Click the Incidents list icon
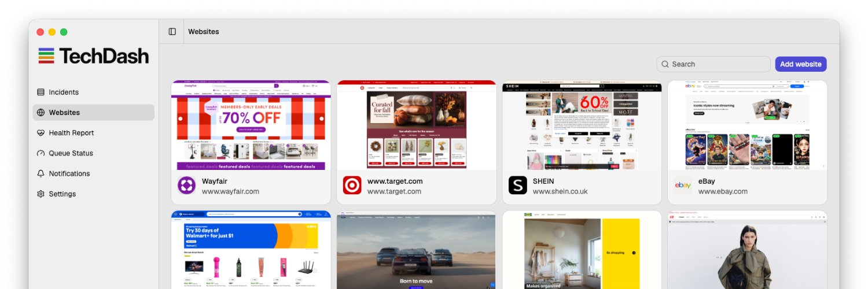Viewport: 868px width, 289px height. pyautogui.click(x=41, y=92)
